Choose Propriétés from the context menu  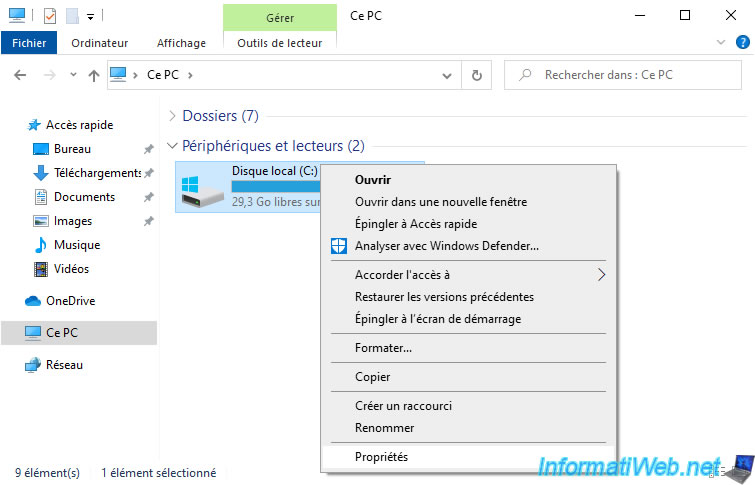coord(381,457)
